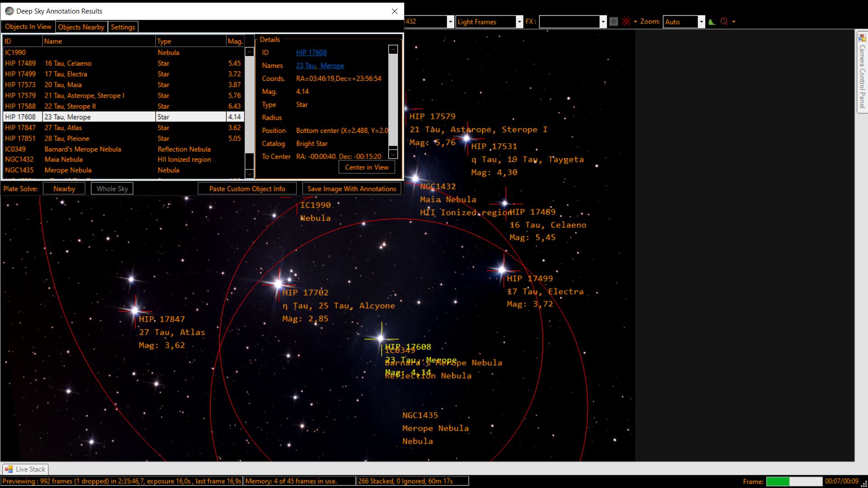
Task: Click the window resize grip in status bar
Action: (x=864, y=484)
